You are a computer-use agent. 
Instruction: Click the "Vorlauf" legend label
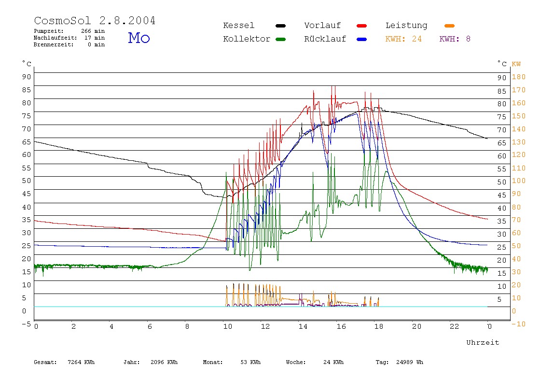(322, 26)
